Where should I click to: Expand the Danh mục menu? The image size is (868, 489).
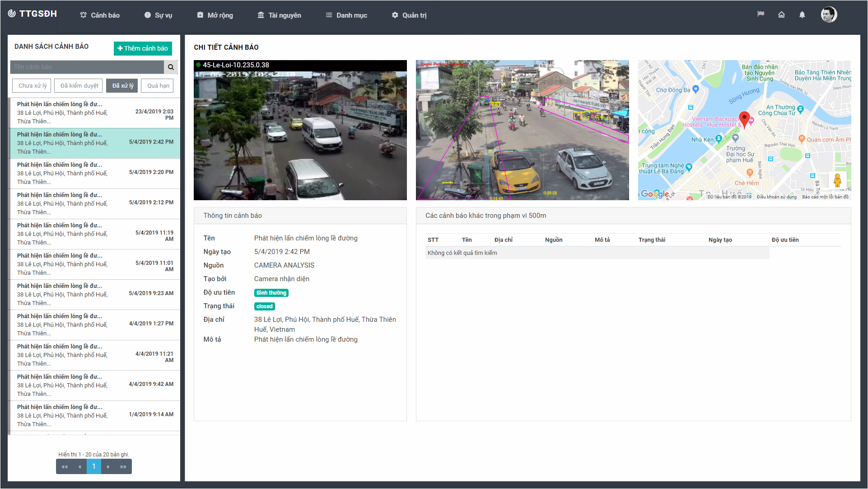tap(346, 15)
